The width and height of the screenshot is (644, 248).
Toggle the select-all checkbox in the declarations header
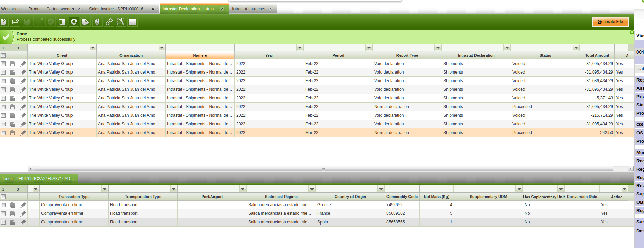click(3, 56)
